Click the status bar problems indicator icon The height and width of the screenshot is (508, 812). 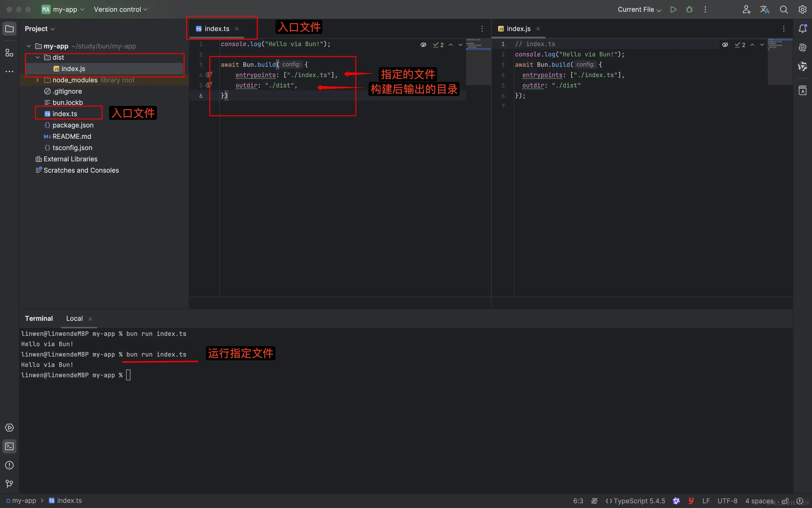point(800,501)
